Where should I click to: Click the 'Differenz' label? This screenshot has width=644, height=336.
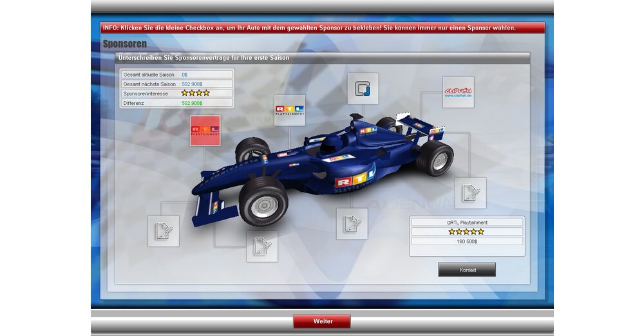(x=133, y=103)
